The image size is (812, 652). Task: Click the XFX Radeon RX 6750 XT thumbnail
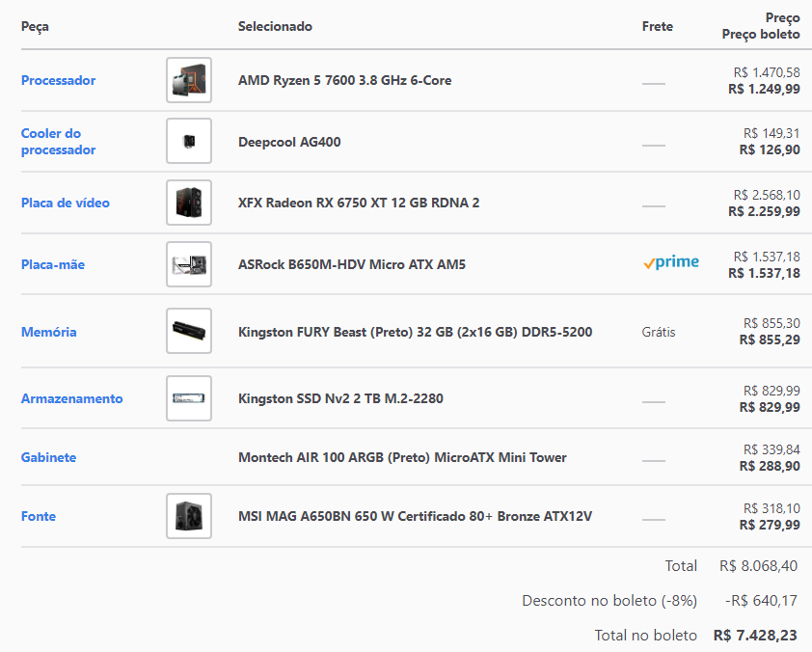(189, 203)
